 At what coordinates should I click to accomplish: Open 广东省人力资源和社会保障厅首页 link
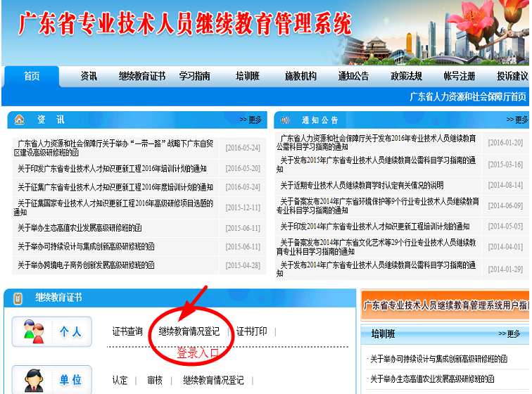[x=468, y=96]
